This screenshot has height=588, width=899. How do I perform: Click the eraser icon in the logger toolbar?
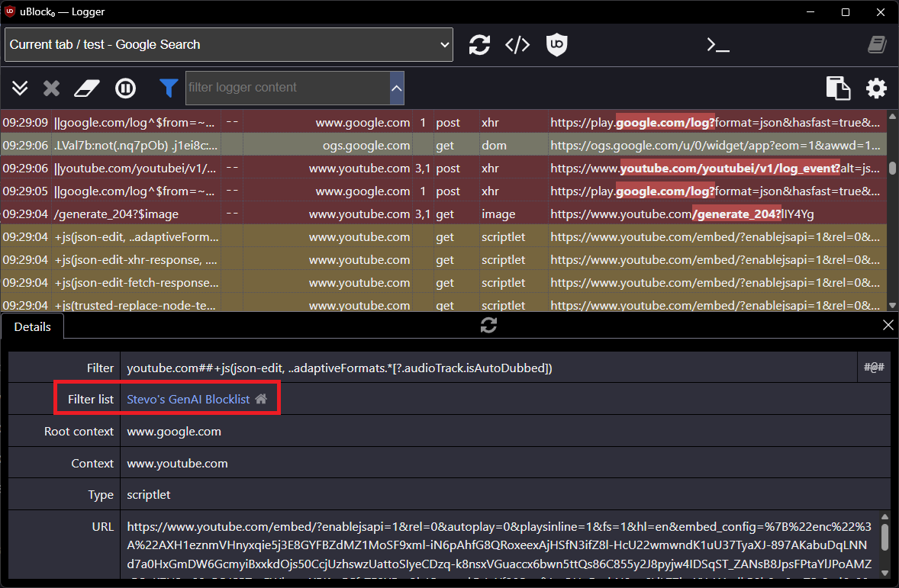[86, 88]
